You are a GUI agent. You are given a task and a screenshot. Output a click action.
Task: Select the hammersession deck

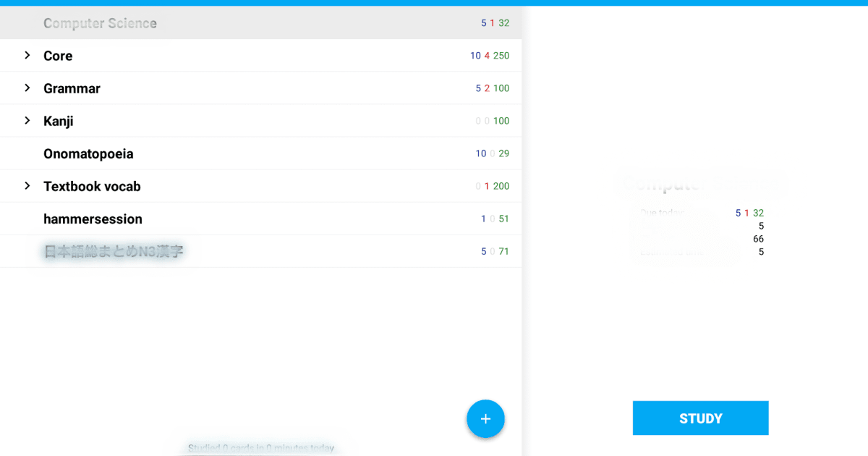(x=93, y=218)
